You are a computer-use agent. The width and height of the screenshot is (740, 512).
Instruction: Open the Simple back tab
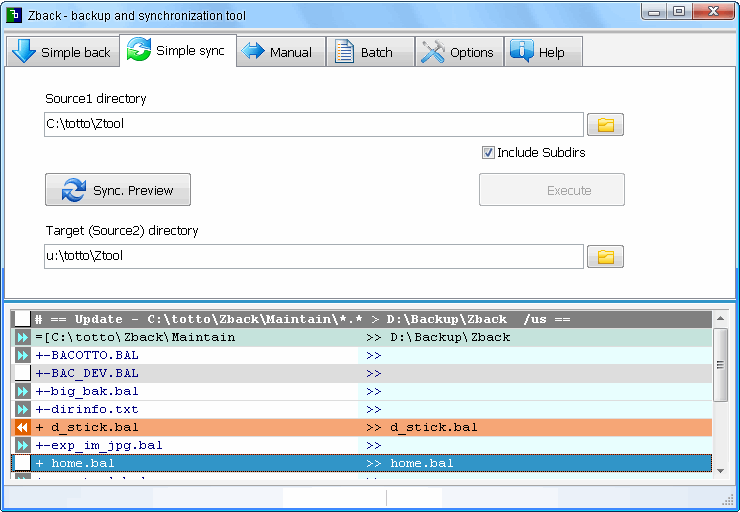(62, 52)
